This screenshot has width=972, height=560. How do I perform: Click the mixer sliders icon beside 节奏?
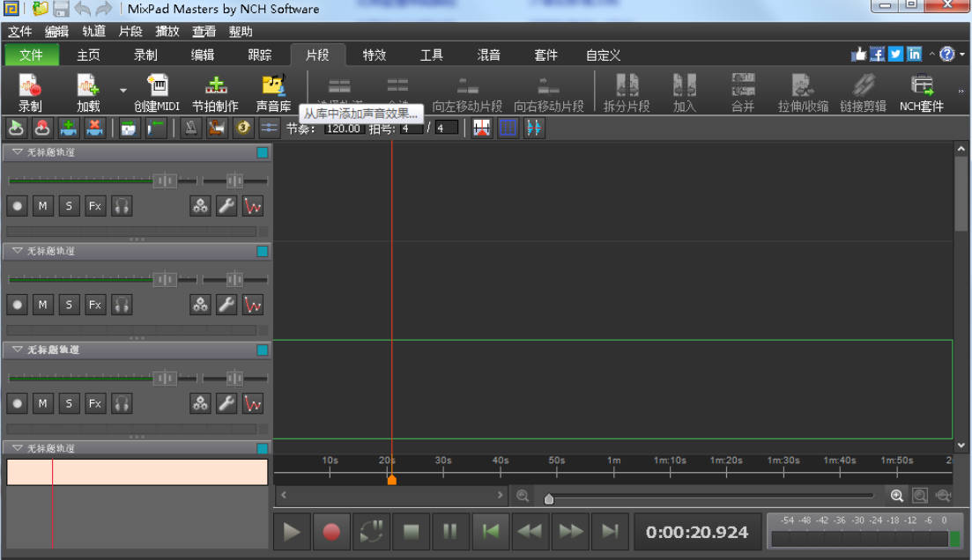click(x=269, y=129)
